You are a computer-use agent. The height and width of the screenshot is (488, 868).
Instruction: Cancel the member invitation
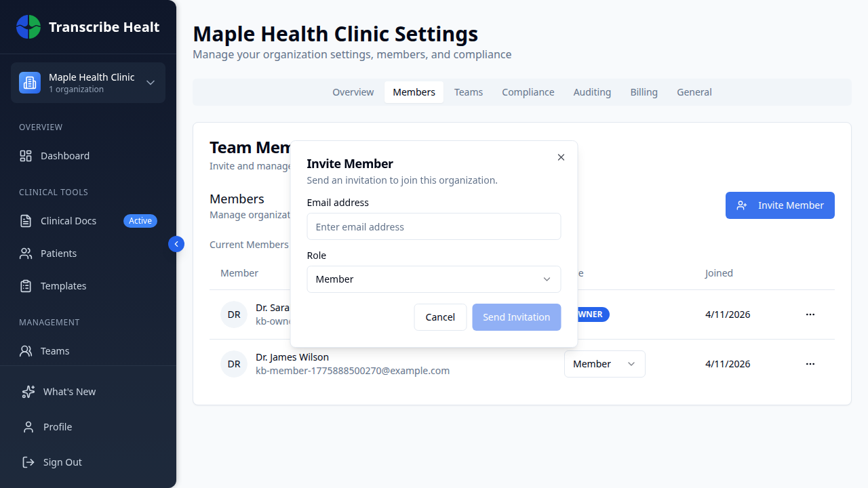pos(440,317)
